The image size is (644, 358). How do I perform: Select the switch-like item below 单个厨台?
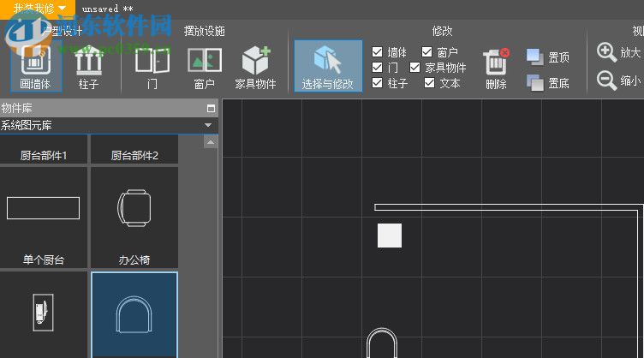coord(44,314)
